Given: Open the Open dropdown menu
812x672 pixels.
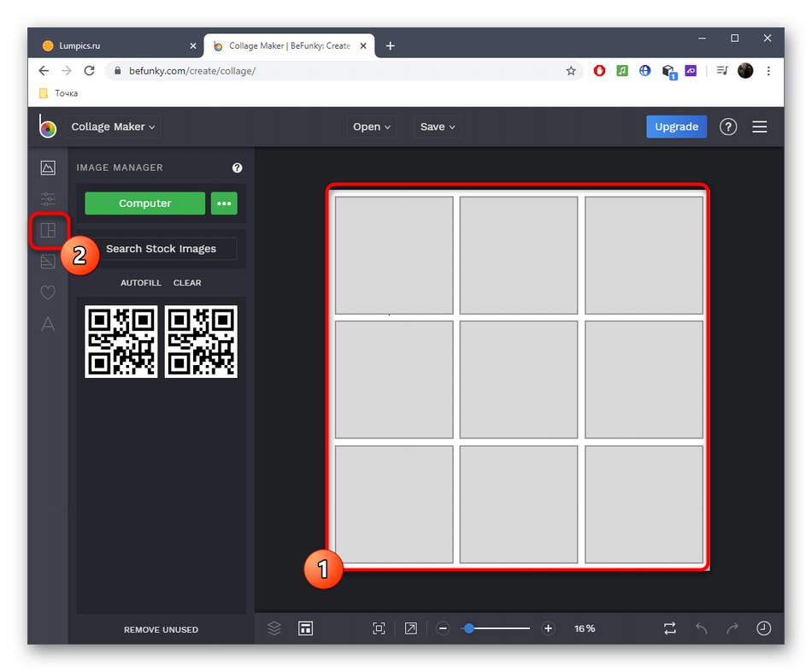Looking at the screenshot, I should [x=372, y=127].
